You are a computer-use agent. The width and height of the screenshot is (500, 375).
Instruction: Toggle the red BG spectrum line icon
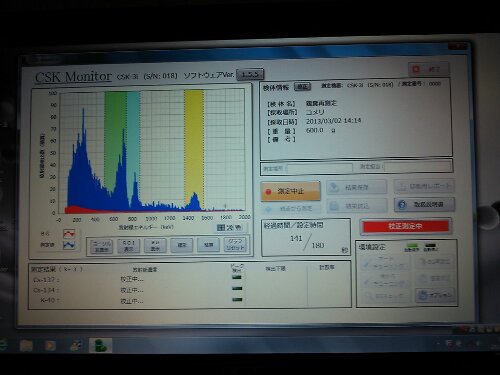[69, 233]
